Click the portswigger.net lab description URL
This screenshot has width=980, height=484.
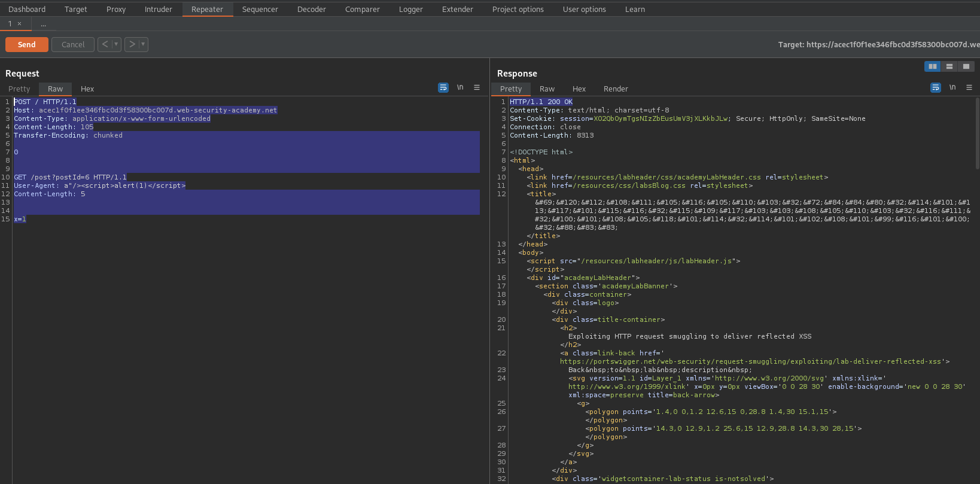[752, 361]
